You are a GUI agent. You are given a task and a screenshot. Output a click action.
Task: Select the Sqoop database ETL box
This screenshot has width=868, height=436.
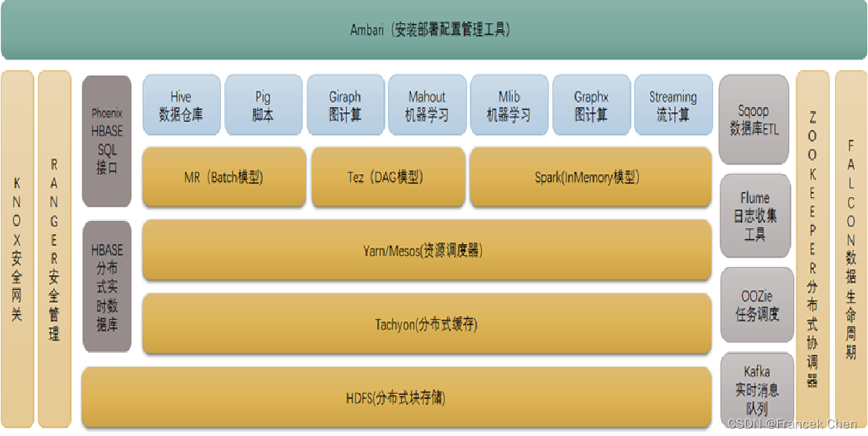[x=753, y=119]
